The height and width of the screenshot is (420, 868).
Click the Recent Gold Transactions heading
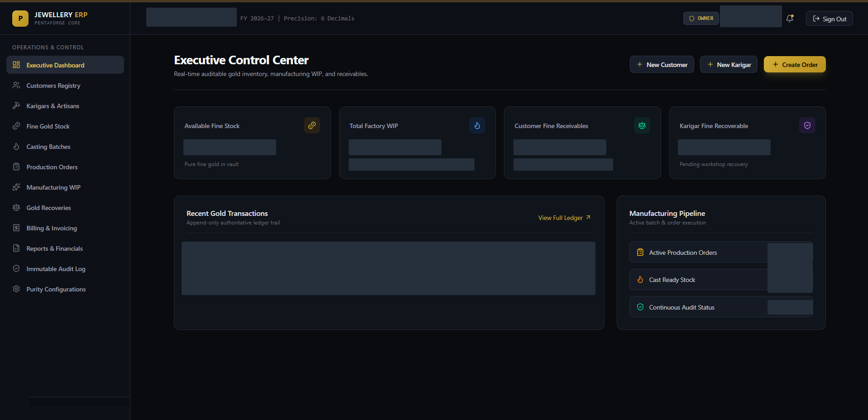[227, 213]
